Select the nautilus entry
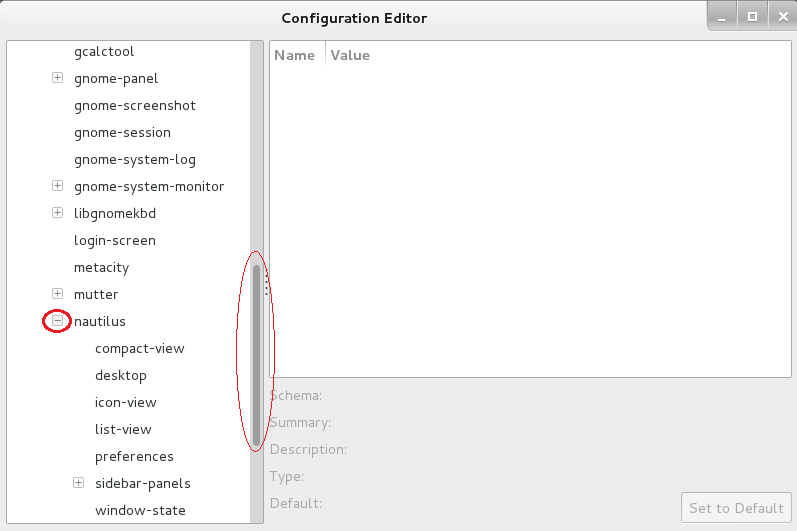The image size is (797, 531). (100, 321)
